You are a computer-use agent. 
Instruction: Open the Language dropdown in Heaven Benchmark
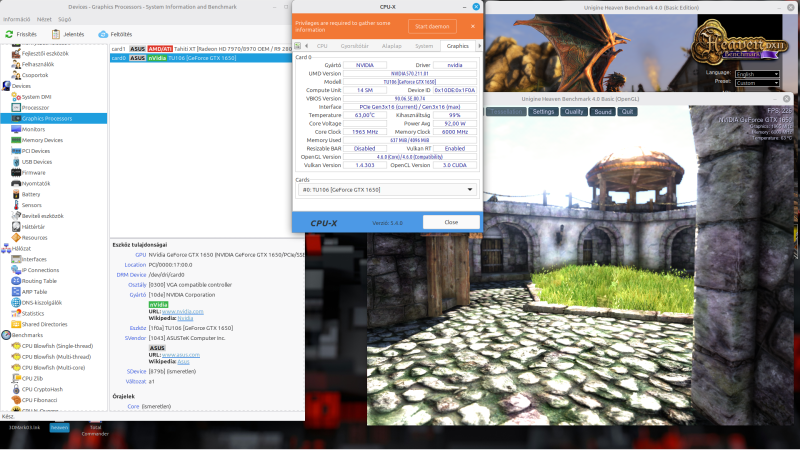(757, 74)
